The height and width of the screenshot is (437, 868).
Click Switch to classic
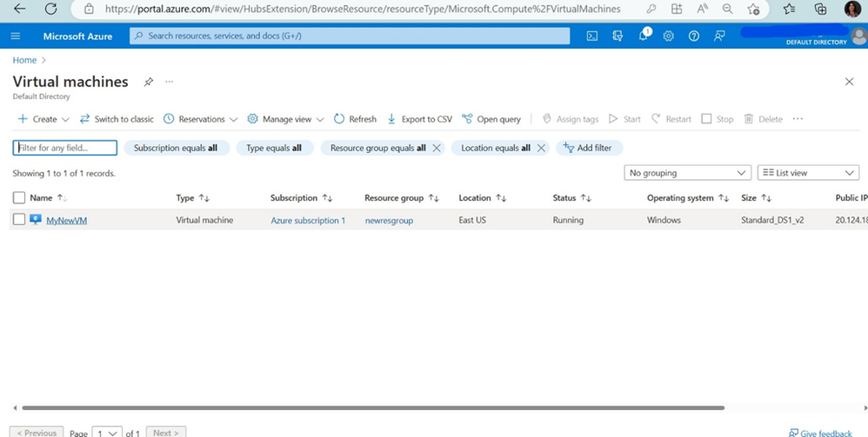tap(117, 119)
